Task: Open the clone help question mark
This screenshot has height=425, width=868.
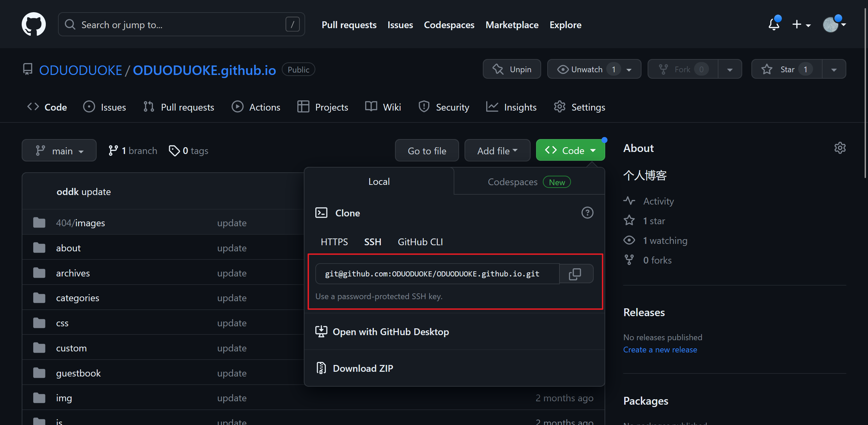Action: point(587,213)
